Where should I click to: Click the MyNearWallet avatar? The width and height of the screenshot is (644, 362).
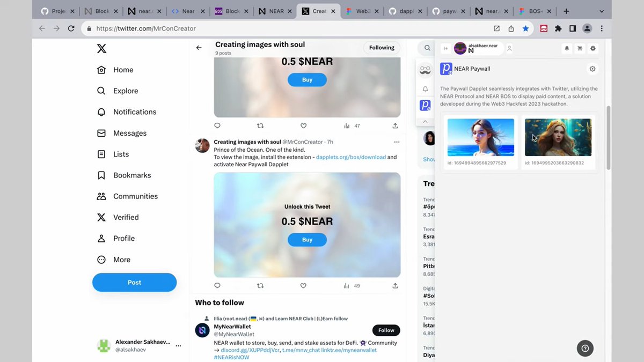(202, 330)
